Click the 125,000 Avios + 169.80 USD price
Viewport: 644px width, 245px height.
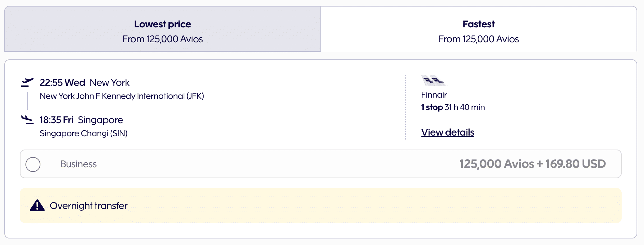pyautogui.click(x=532, y=164)
